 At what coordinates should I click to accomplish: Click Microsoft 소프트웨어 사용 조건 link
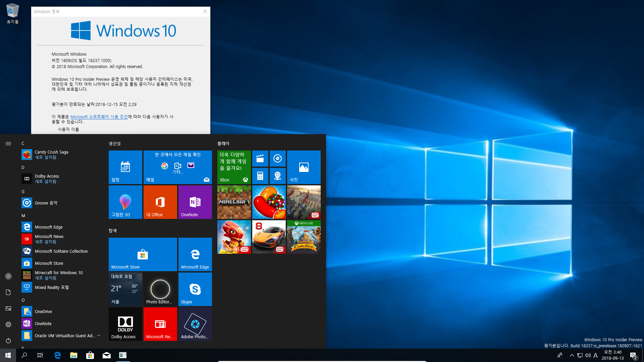click(x=98, y=117)
